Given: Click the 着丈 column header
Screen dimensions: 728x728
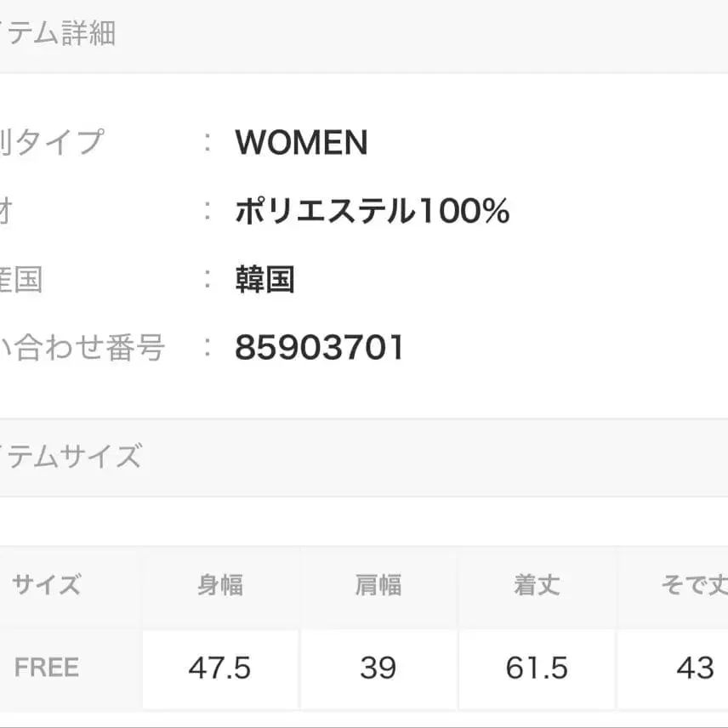Looking at the screenshot, I should click(x=537, y=585).
